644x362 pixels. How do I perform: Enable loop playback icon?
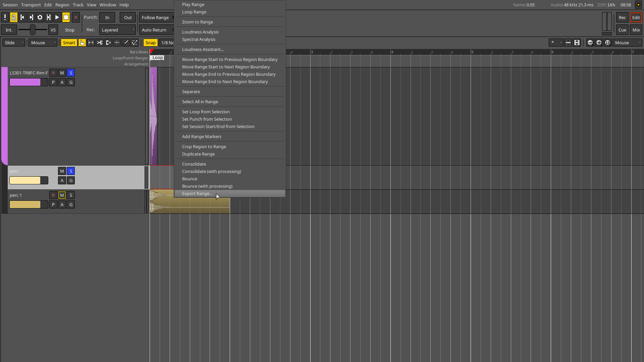click(x=40, y=17)
